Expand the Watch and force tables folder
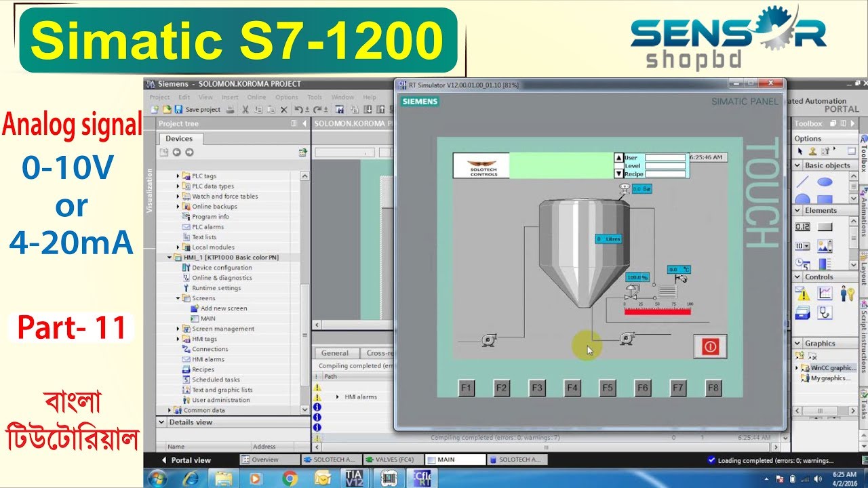This screenshot has height=488, width=868. tap(178, 197)
